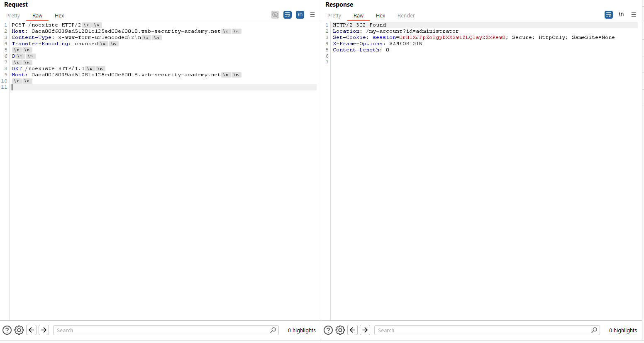Click Response search forward arrow
Image resolution: width=644 pixels, height=343 pixels.
pyautogui.click(x=365, y=330)
